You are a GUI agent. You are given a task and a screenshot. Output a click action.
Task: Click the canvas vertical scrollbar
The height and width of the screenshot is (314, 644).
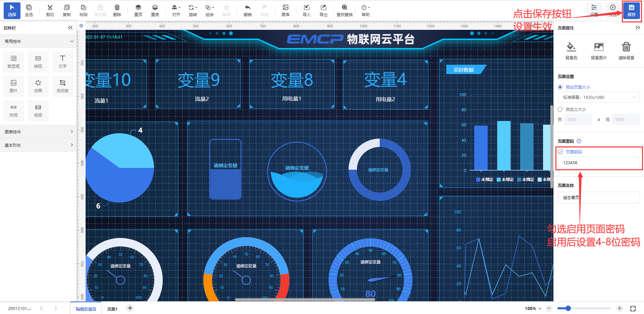pos(551,146)
